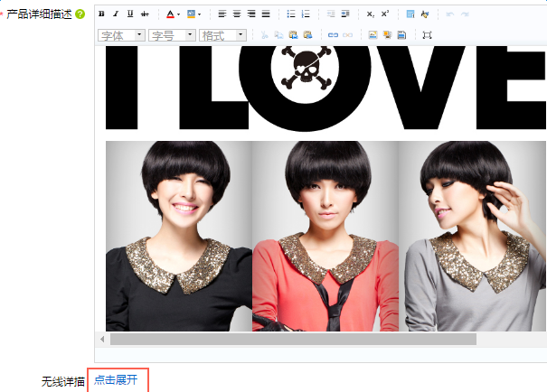Insert a numbered list
The image size is (547, 392).
point(306,14)
